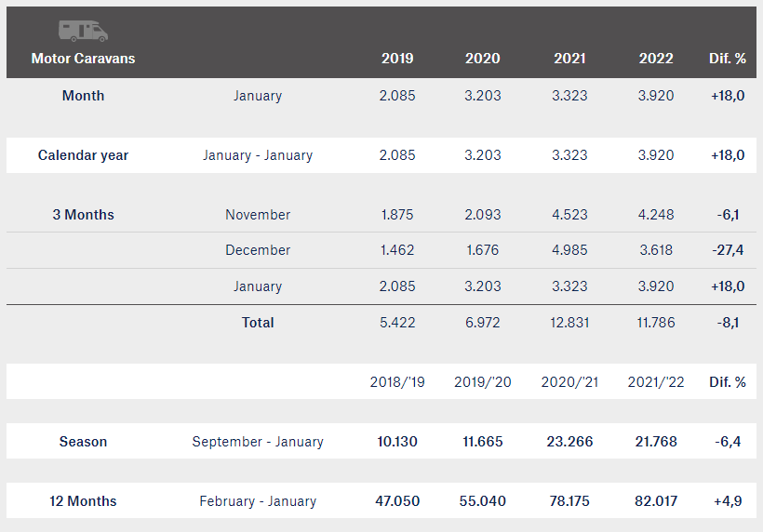This screenshot has width=763, height=532.
Task: Click the November 2021 value 4.523
Action: [569, 215]
